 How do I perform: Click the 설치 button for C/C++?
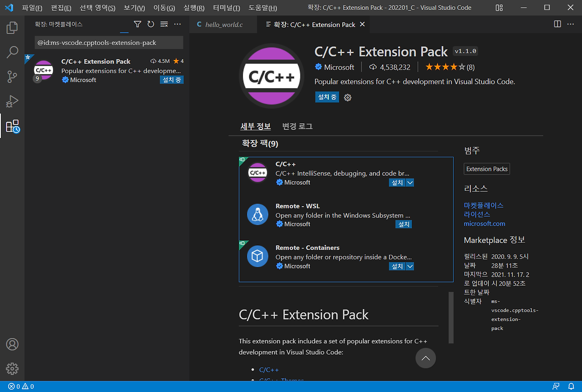point(397,183)
